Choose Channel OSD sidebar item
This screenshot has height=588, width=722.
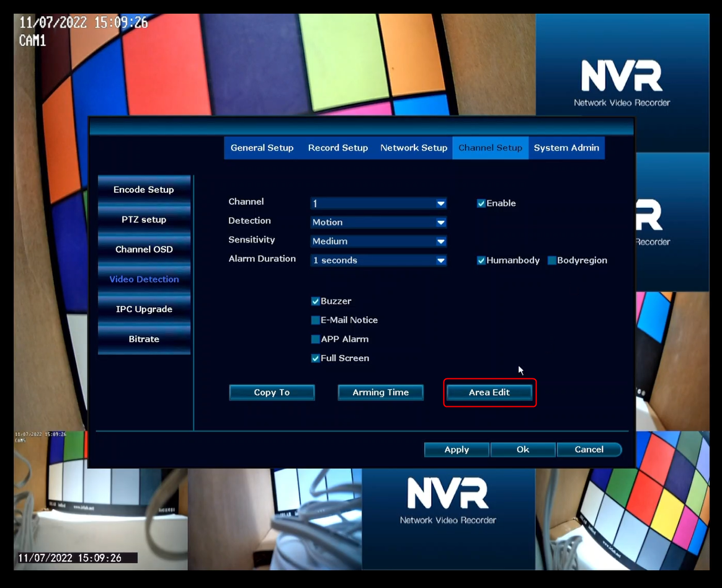click(144, 249)
